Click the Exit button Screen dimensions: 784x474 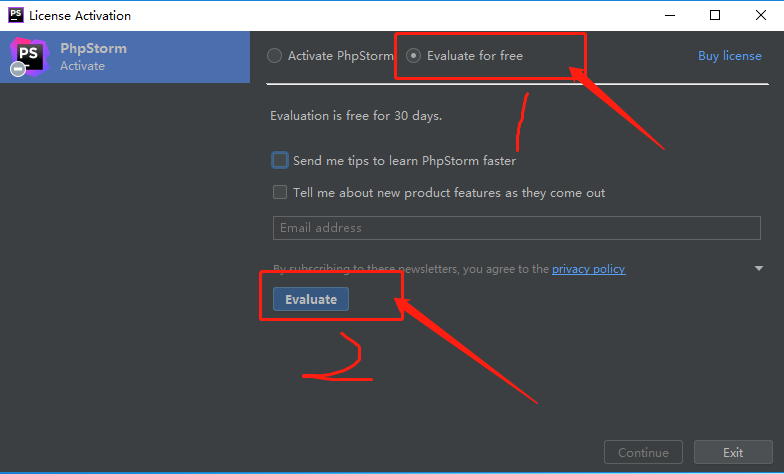tap(733, 452)
